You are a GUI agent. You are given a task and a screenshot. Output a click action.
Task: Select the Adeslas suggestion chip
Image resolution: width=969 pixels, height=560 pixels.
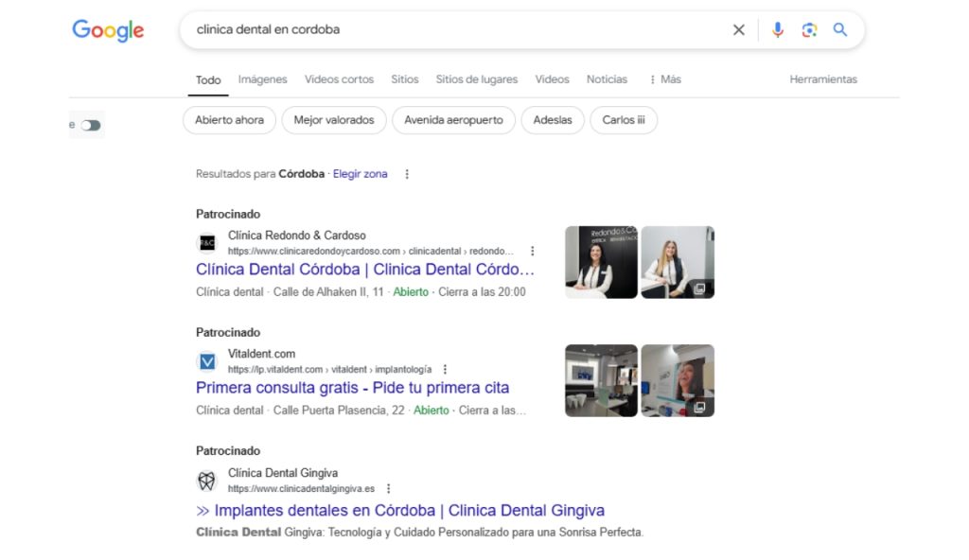tap(552, 120)
